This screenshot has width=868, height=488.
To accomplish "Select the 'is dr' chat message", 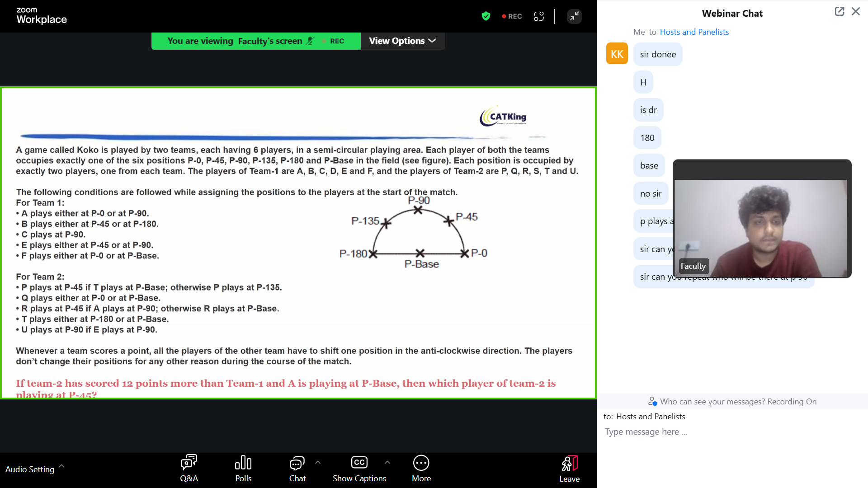I will tap(648, 110).
